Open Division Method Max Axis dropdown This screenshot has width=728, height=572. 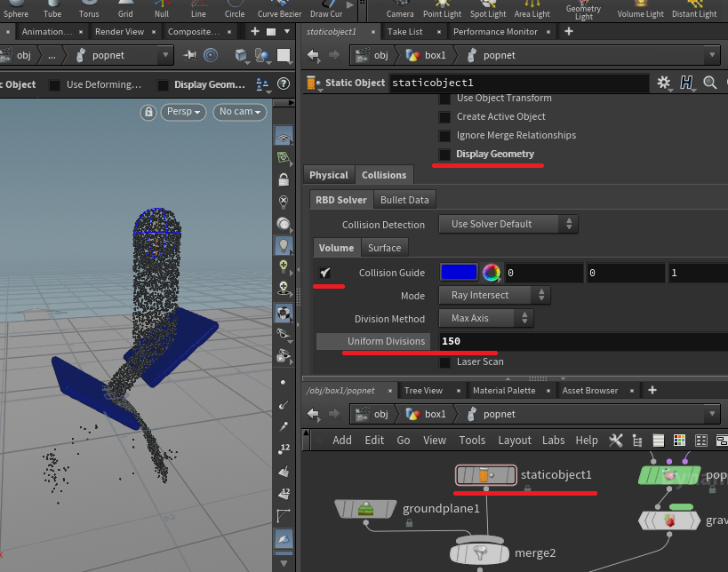tap(486, 318)
